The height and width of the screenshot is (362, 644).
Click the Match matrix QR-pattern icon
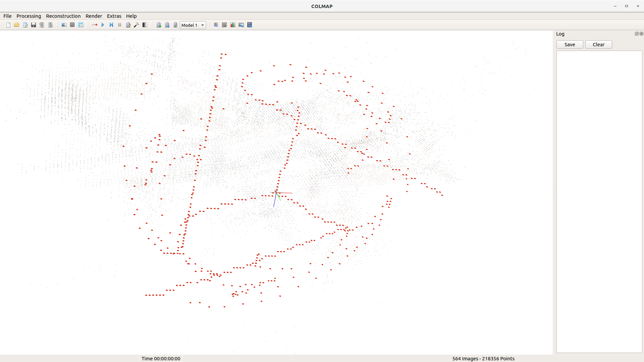coord(224,25)
